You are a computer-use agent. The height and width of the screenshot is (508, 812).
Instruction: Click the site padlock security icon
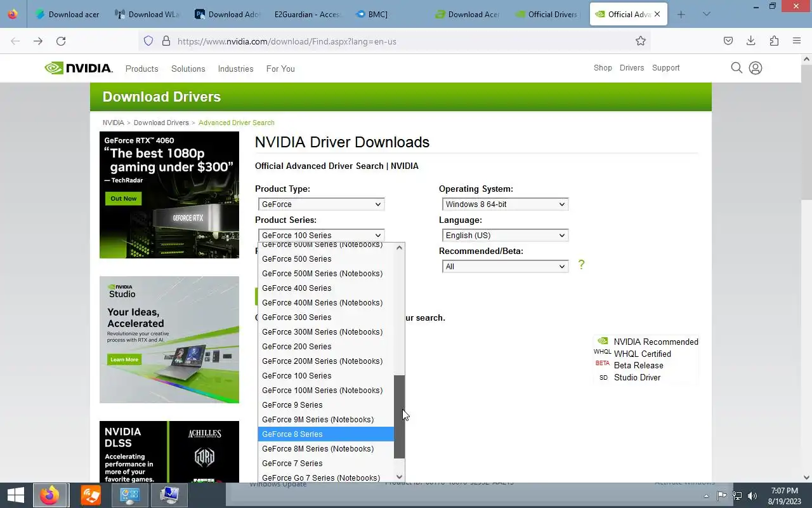click(166, 41)
